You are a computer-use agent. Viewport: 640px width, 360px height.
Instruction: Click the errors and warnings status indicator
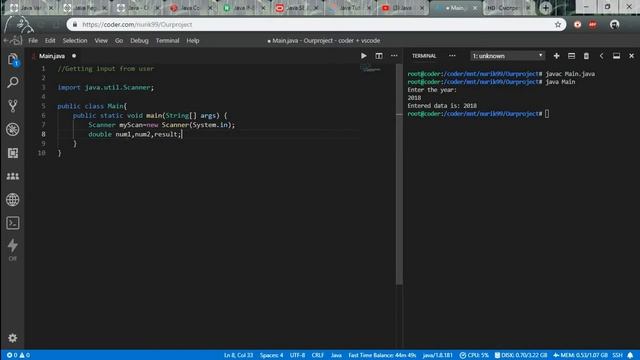[18, 355]
